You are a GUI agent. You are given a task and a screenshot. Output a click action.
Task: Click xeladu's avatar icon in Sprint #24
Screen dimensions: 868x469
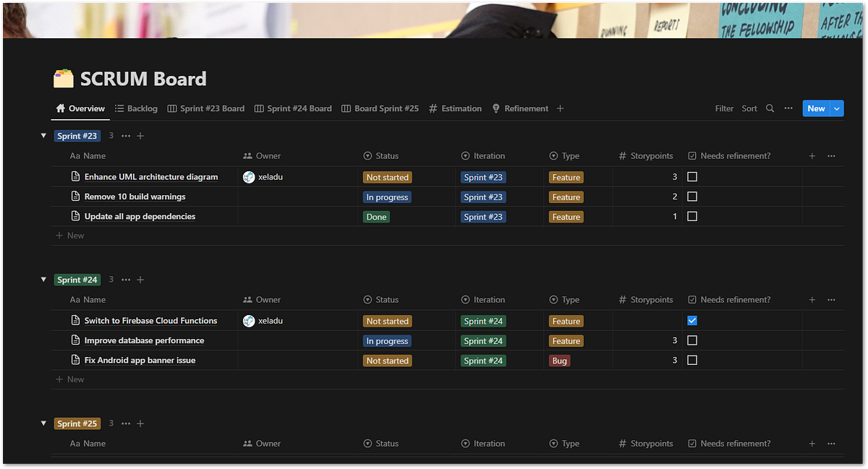[249, 320]
